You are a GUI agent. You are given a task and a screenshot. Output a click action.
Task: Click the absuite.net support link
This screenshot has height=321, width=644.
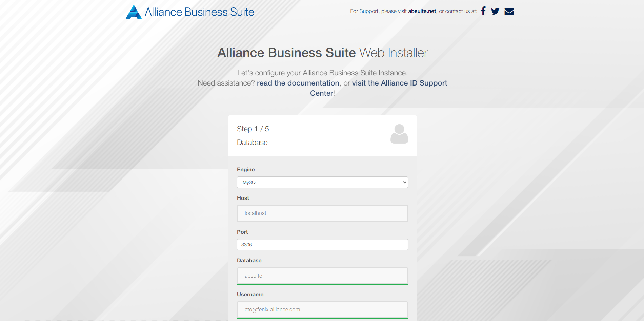(x=422, y=11)
